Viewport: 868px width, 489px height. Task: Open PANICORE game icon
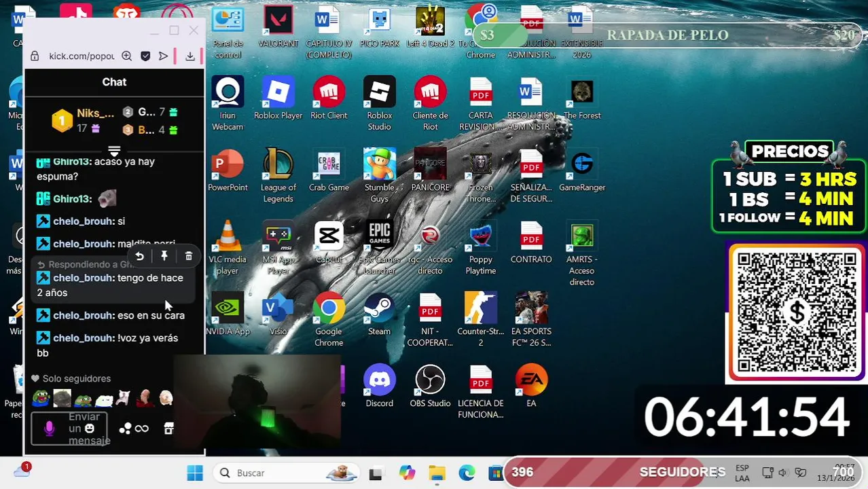pos(430,170)
